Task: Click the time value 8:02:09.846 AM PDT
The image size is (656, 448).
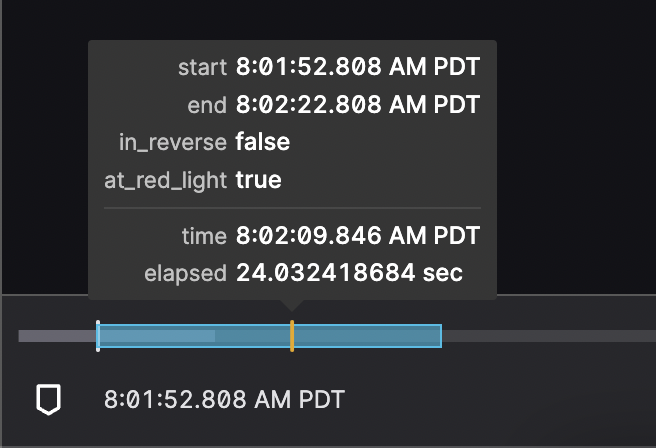Action: click(x=358, y=236)
